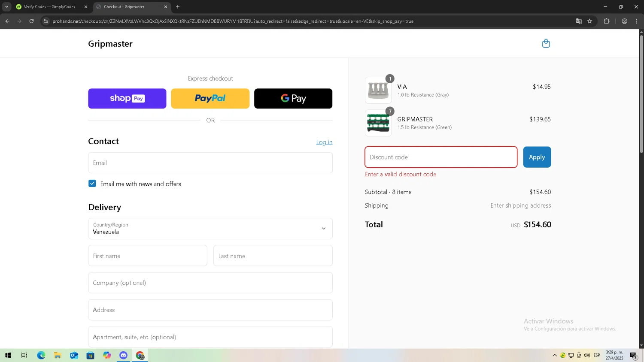Image resolution: width=644 pixels, height=362 pixels.
Task: Close the Verify Codes SimplyCodes tab
Action: [85, 7]
